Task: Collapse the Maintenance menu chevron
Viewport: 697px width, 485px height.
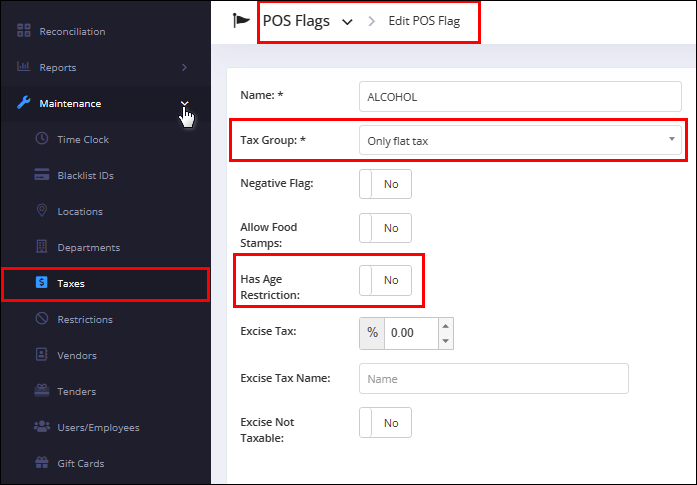Action: (x=184, y=103)
